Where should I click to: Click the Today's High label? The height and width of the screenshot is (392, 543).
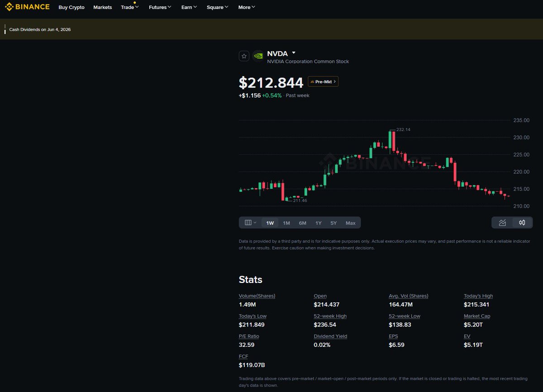click(x=478, y=296)
